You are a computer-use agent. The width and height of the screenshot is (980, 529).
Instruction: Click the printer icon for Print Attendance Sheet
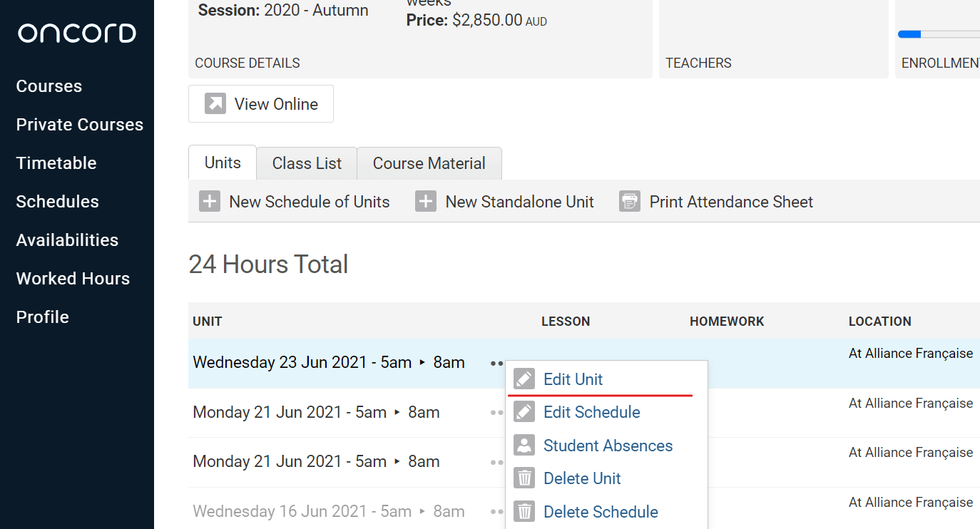tap(630, 202)
